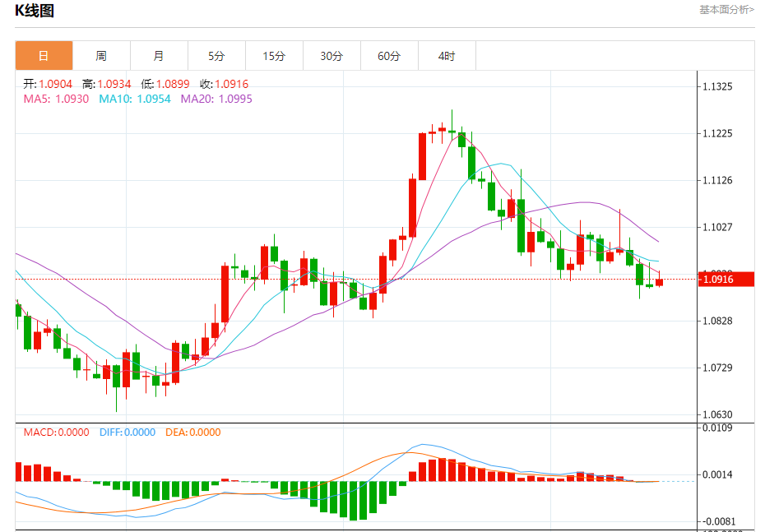Switch to the 月 monthly tab

coord(159,56)
